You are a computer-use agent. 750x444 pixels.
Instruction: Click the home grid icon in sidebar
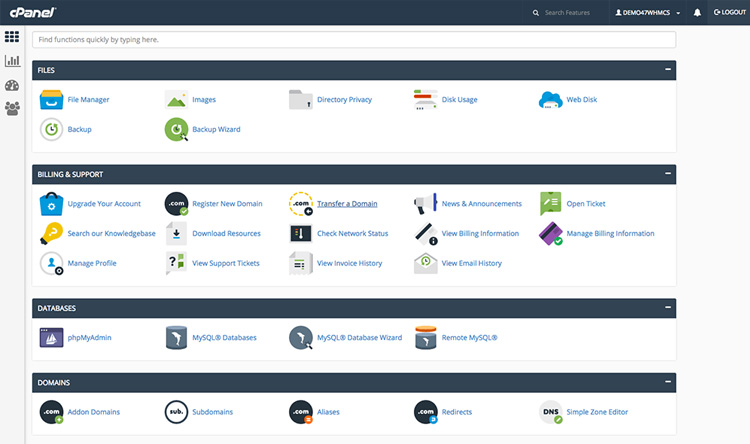coord(12,37)
